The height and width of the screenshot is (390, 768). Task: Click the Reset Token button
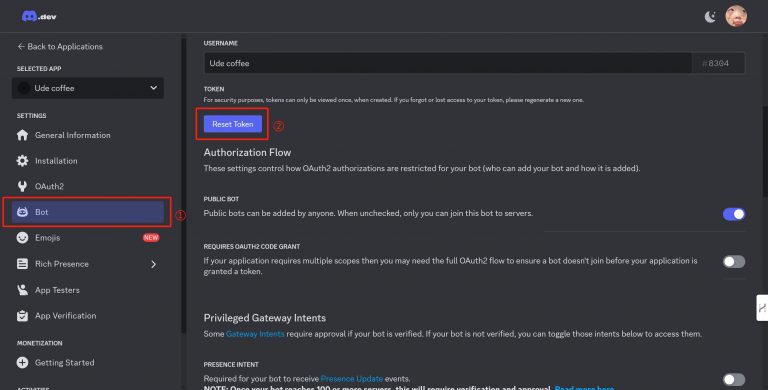pyautogui.click(x=233, y=124)
